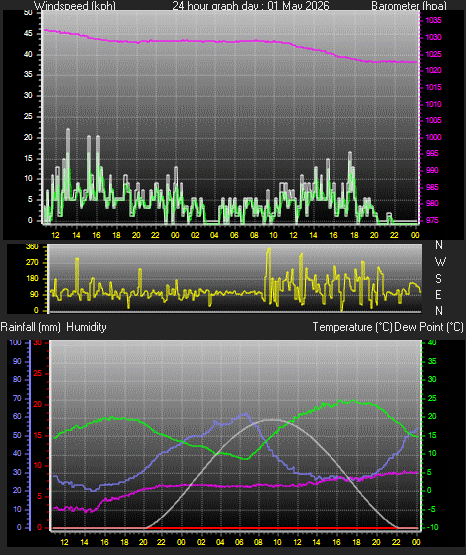Click the 45 windspeed scale value
The width and height of the screenshot is (466, 555).
pyautogui.click(x=28, y=34)
